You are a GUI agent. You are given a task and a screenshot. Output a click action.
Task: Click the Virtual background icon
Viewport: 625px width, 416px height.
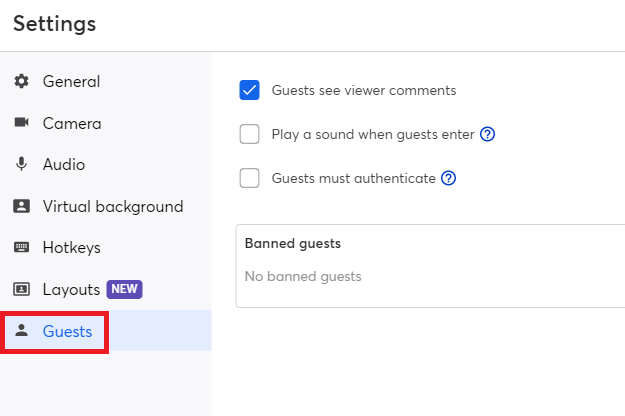(x=21, y=207)
